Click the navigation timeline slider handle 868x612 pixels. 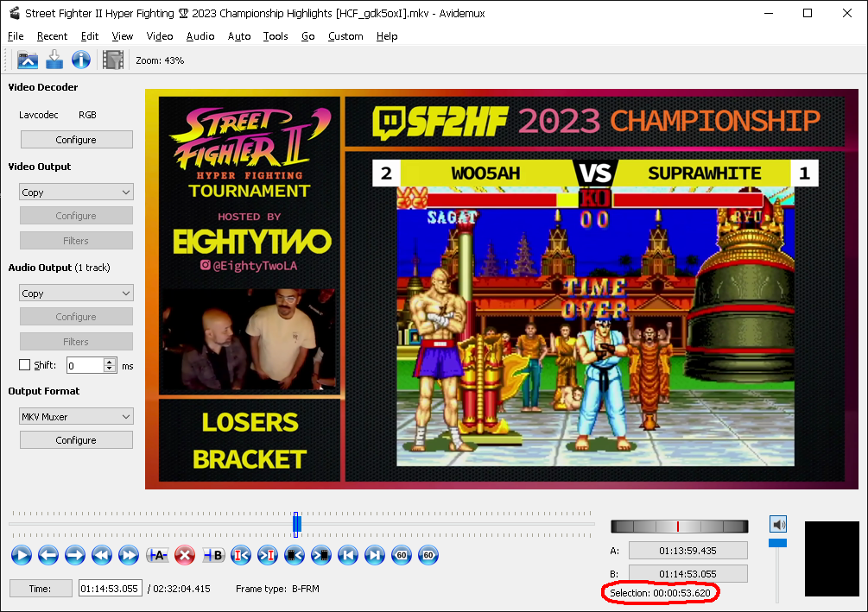point(297,524)
